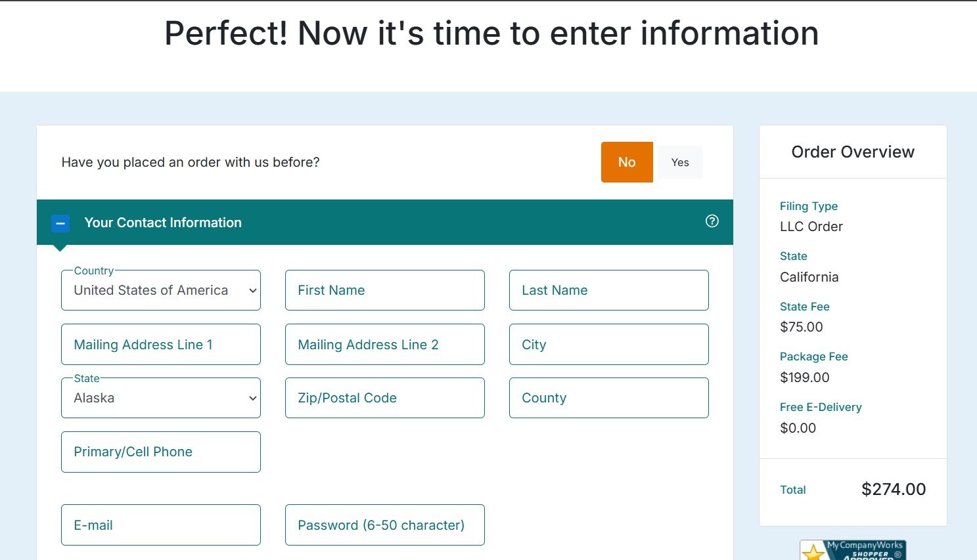Focus the Last Name field
Image resolution: width=977 pixels, height=560 pixels.
[609, 290]
